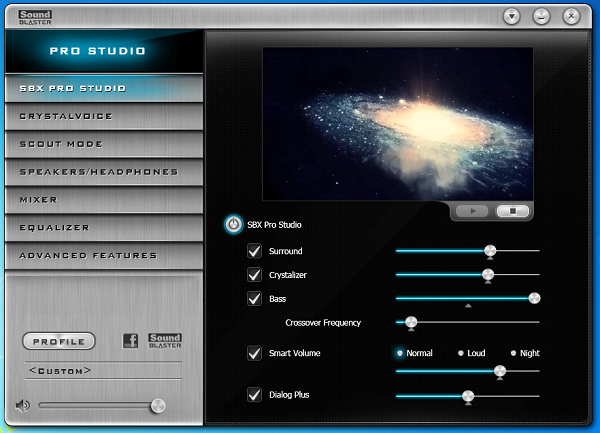Viewport: 600px width, 433px height.
Task: Click the Crossover Frequency slider handle
Action: 411,322
